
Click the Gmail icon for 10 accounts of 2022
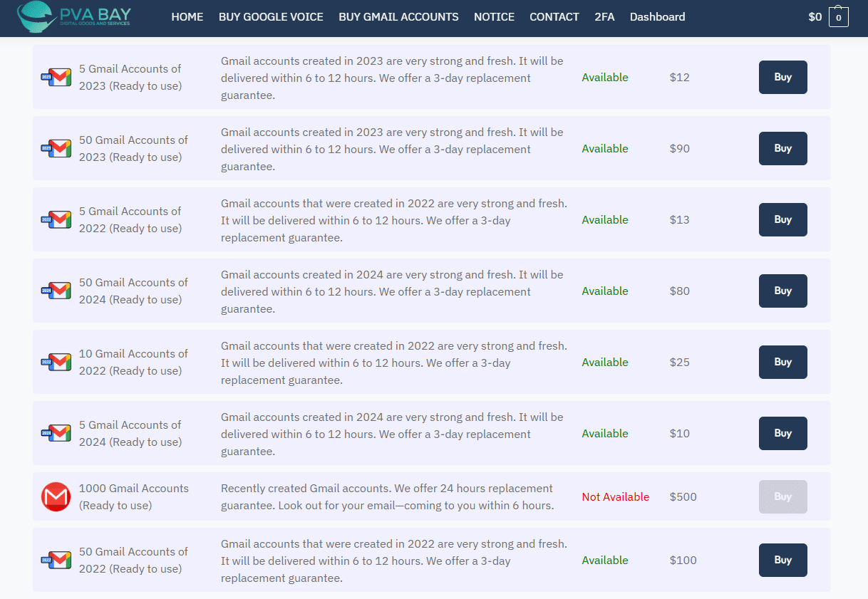(x=56, y=362)
